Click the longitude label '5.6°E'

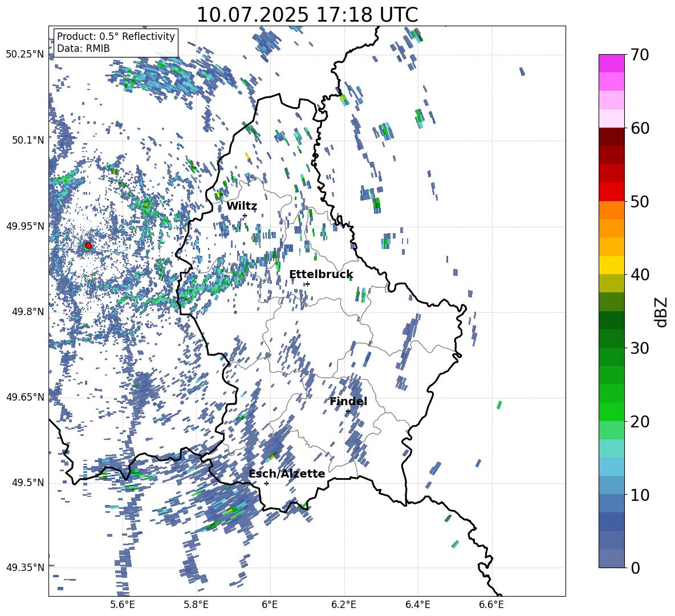click(x=122, y=605)
